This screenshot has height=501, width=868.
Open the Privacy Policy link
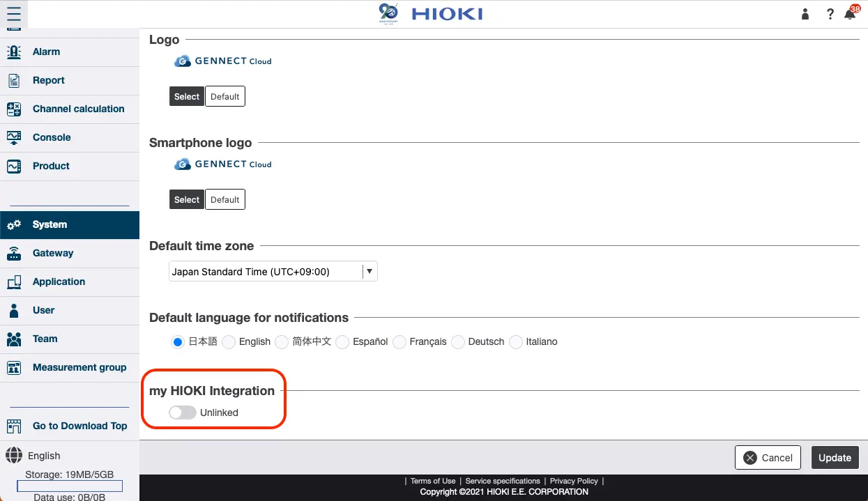[574, 481]
